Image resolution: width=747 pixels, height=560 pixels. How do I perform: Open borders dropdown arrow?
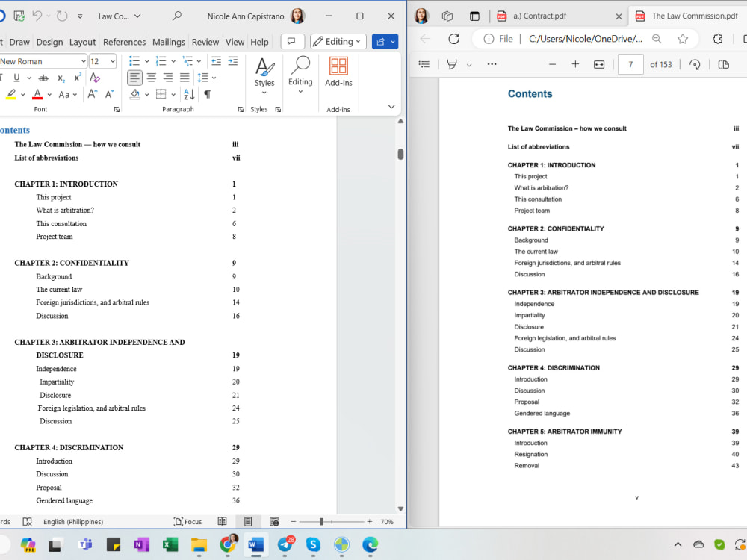click(173, 94)
